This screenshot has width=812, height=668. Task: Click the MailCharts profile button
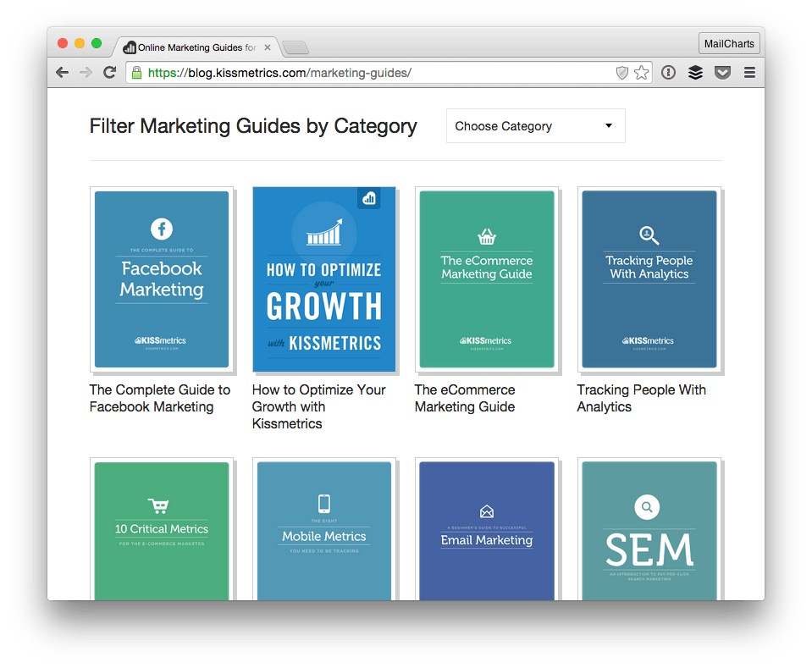(x=729, y=43)
